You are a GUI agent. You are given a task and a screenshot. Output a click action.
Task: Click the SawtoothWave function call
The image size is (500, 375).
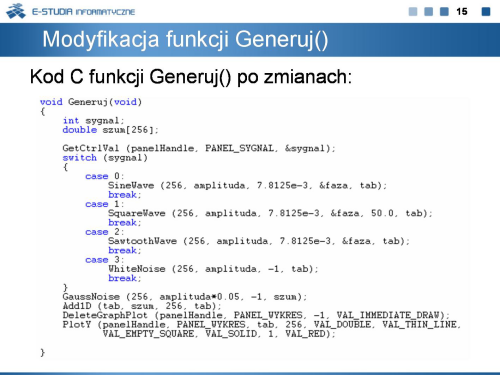pos(259,241)
